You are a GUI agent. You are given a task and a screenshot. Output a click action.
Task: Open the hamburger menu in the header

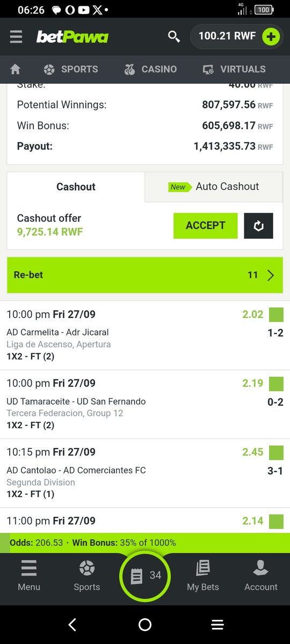(16, 36)
